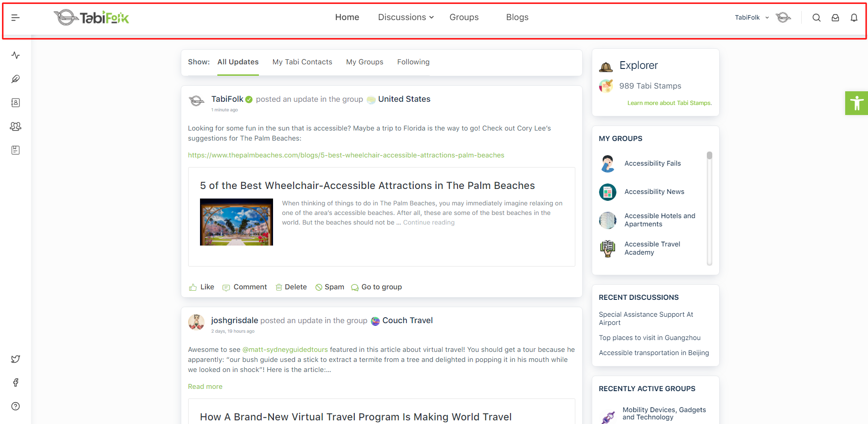Image resolution: width=868 pixels, height=424 pixels.
Task: Open the United States group link
Action: (x=404, y=99)
